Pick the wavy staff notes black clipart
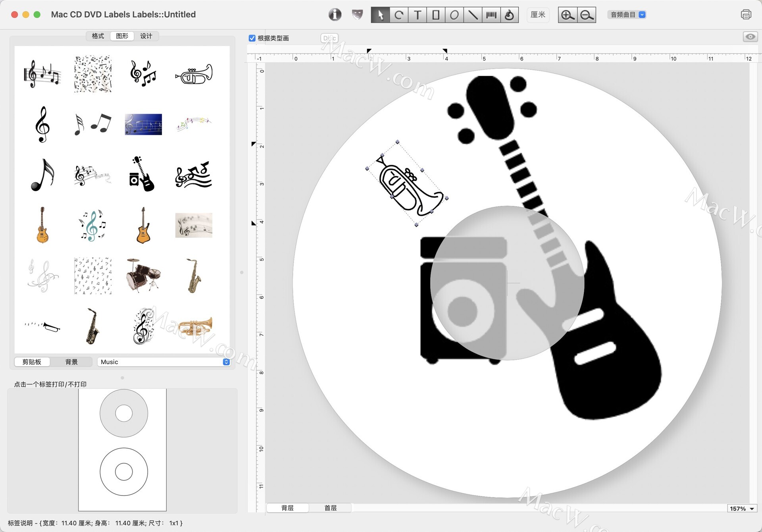Viewport: 762px width, 532px height. click(194, 175)
